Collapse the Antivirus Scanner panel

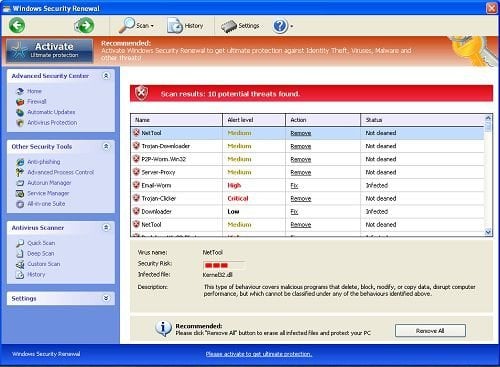point(106,227)
